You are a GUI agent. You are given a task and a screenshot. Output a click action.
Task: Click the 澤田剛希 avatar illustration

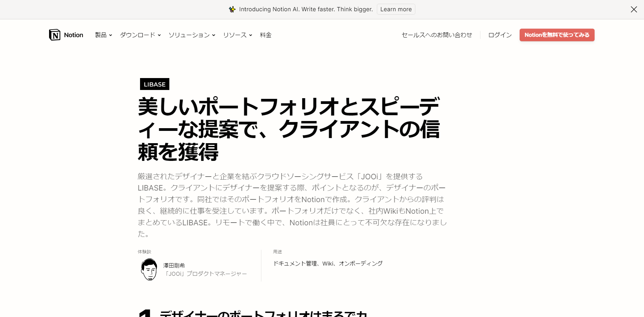(149, 269)
